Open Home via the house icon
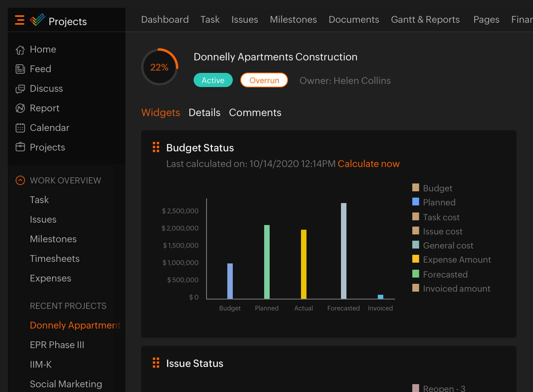This screenshot has height=392, width=533. 20,50
